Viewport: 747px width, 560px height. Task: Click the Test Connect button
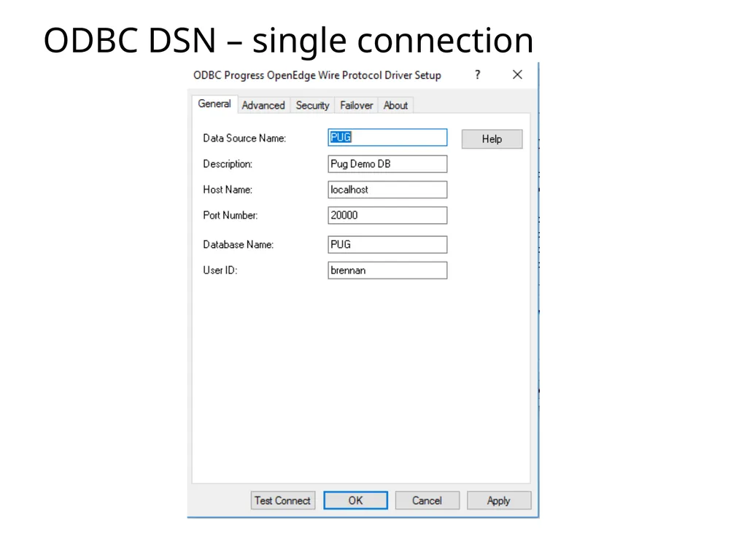click(282, 500)
